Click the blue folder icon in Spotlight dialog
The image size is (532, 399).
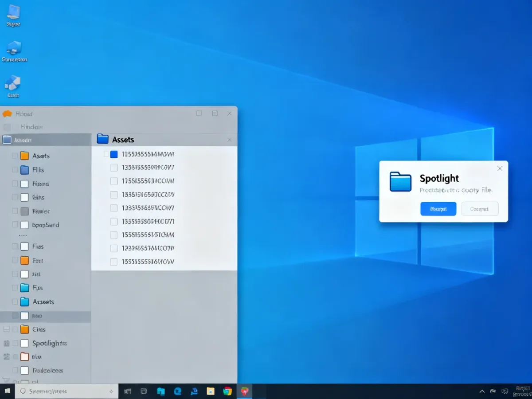400,182
